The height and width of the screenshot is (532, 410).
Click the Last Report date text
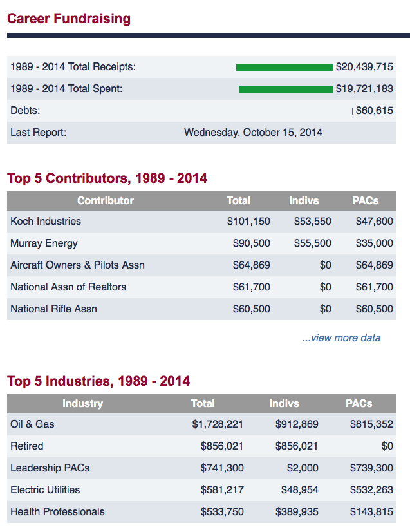[x=254, y=132]
